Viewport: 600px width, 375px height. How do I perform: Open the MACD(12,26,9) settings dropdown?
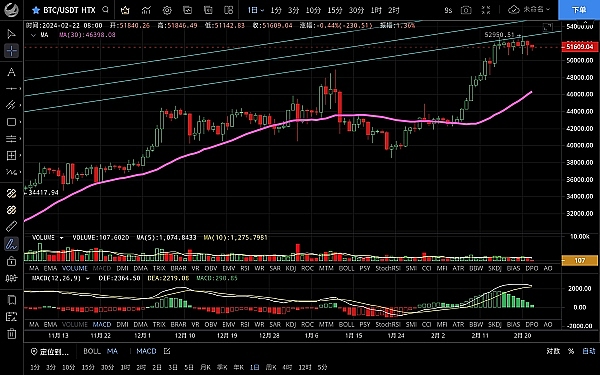click(x=88, y=279)
